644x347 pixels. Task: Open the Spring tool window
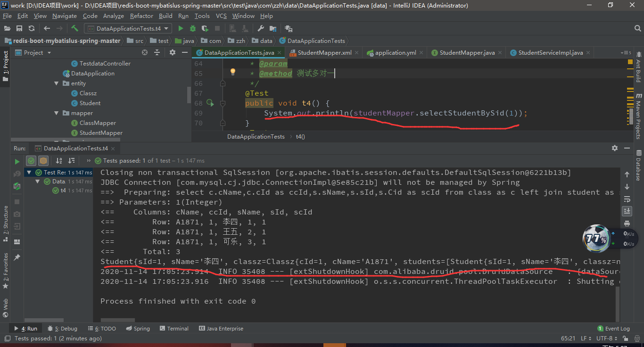click(x=137, y=329)
